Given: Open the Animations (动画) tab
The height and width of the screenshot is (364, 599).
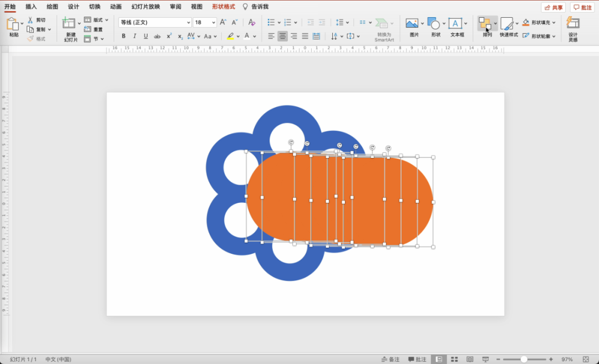Looking at the screenshot, I should [x=116, y=7].
